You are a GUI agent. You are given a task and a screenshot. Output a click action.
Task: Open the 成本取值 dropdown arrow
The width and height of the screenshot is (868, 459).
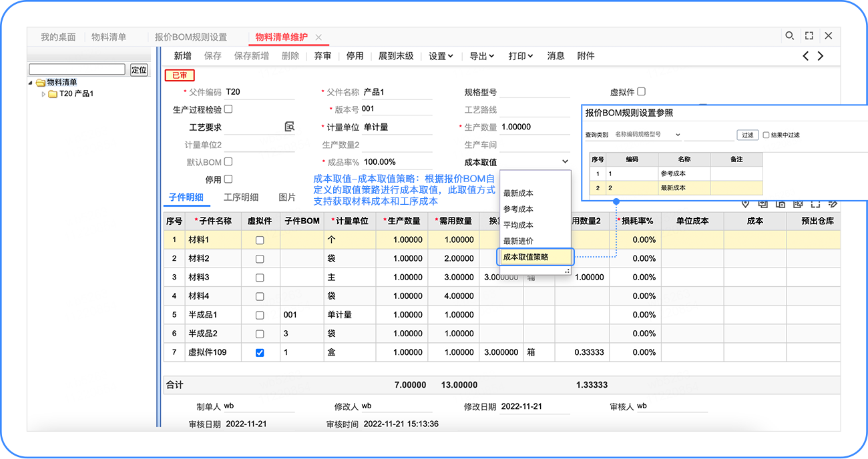[x=565, y=162]
